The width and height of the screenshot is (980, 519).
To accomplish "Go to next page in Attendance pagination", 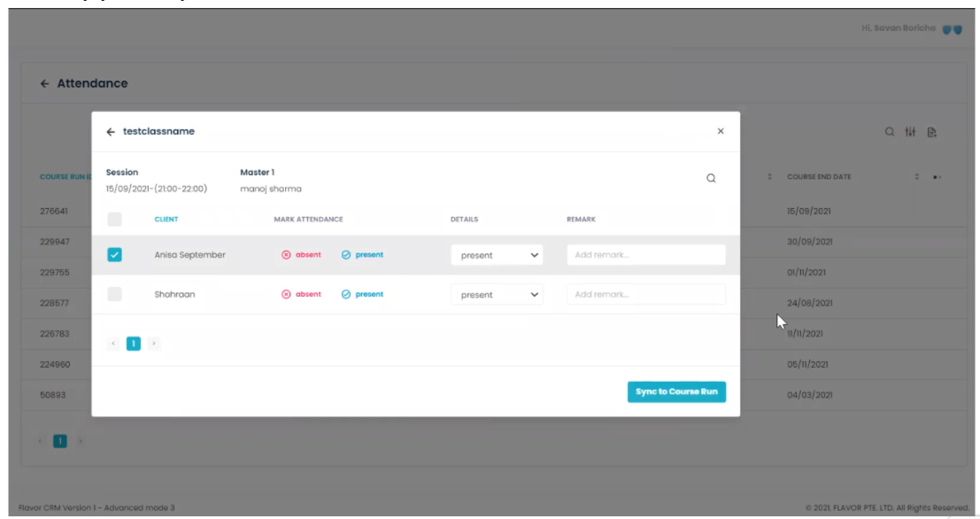I will click(81, 441).
